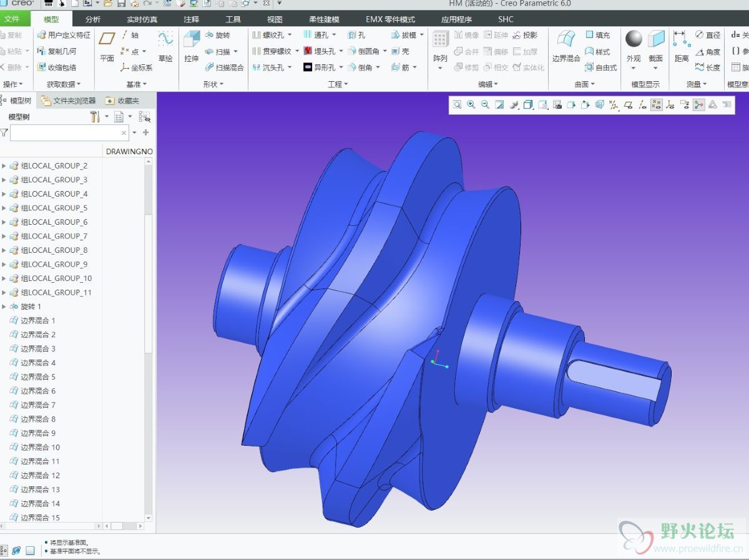Apply the 壳 shell feature

[x=400, y=51]
